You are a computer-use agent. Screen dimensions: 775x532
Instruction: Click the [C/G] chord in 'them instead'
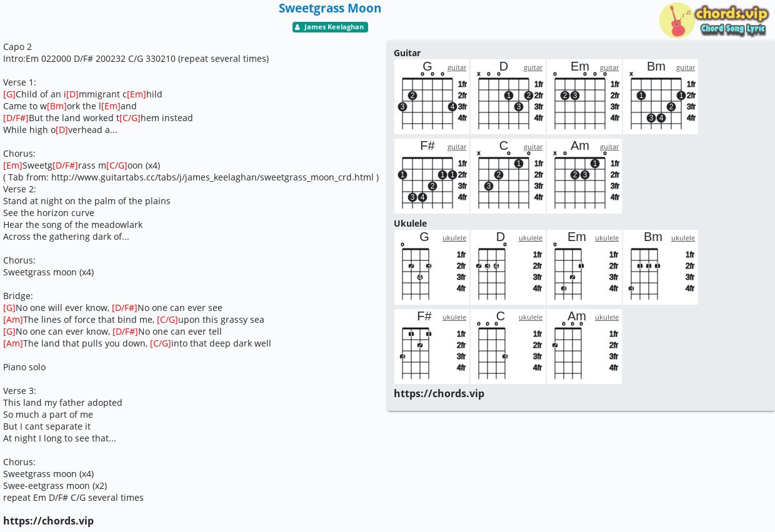130,118
